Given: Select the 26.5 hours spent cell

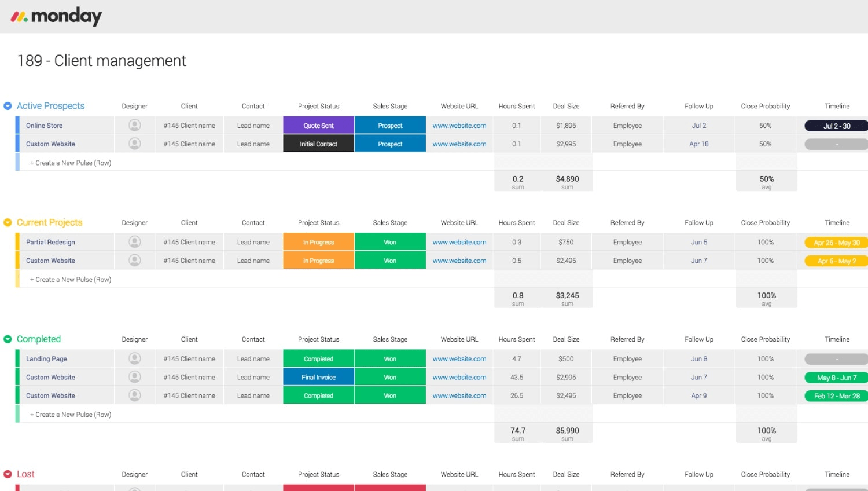Looking at the screenshot, I should click(517, 395).
